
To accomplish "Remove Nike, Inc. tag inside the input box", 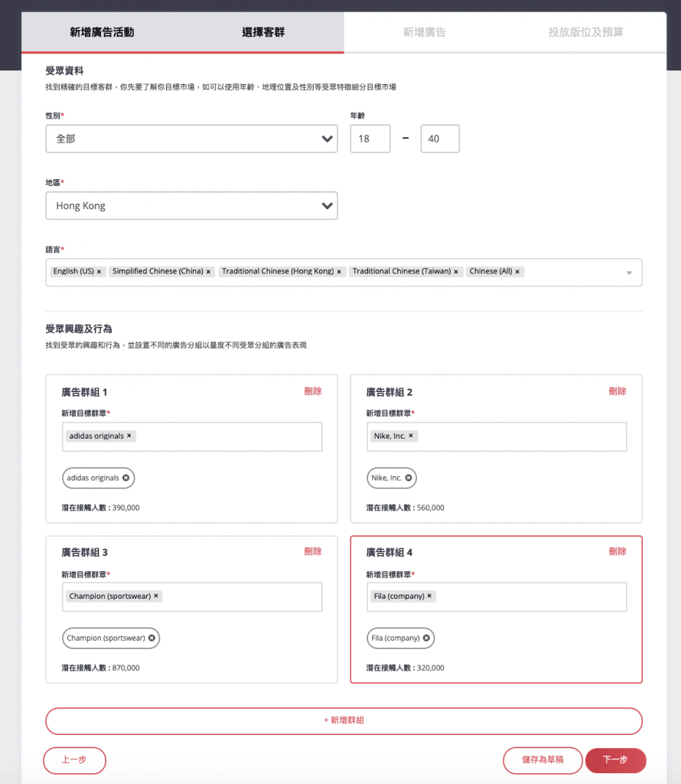I will [411, 436].
